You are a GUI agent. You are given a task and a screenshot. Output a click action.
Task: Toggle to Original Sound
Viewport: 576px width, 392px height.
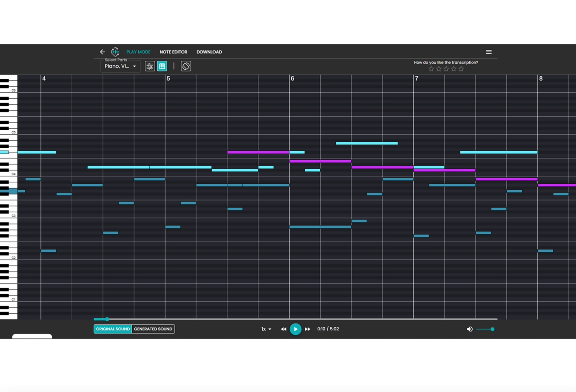pos(113,329)
